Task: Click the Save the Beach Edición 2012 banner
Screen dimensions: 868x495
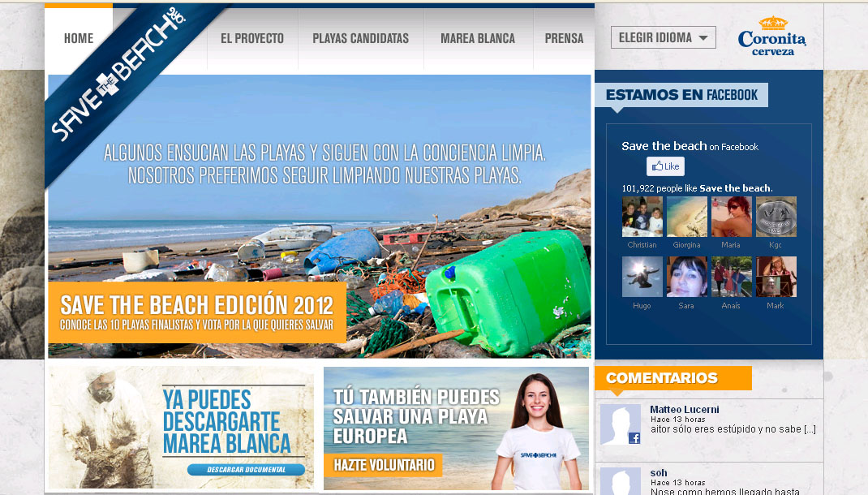Action: tap(197, 313)
